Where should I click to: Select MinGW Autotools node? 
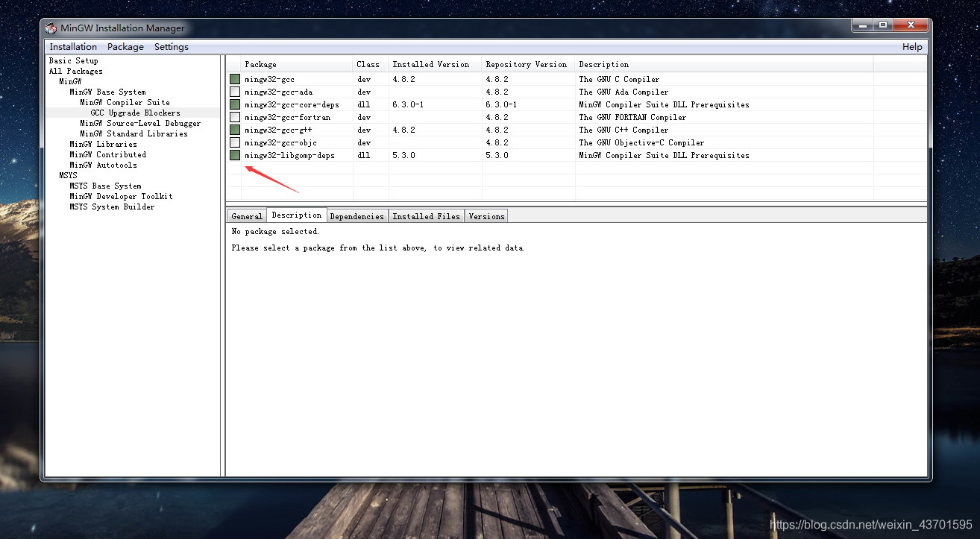click(x=103, y=166)
